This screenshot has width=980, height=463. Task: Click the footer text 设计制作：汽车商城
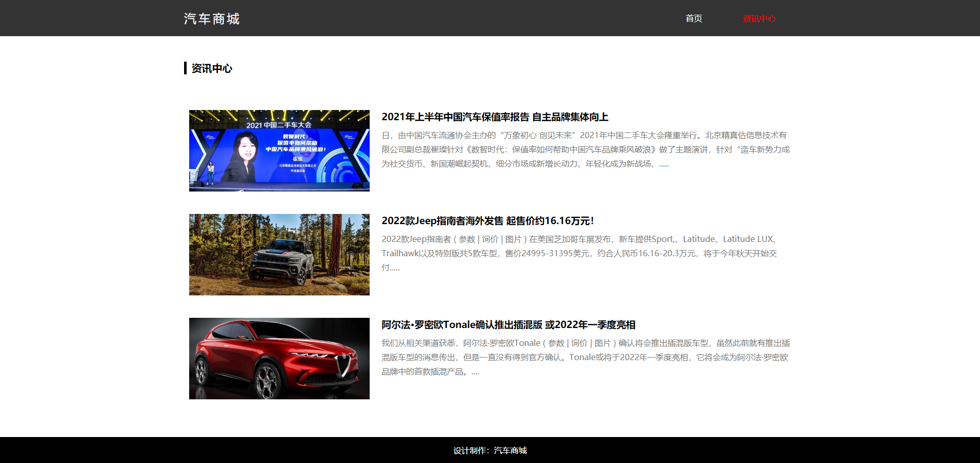[x=490, y=451]
